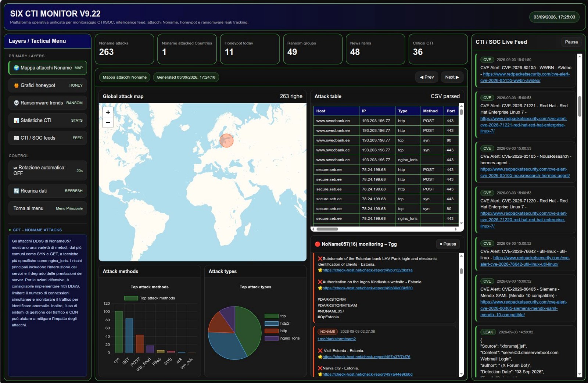Open the CVE-2026-85155 wwbn-avideo link
Viewport: 588px width, 383px height.
pyautogui.click(x=526, y=77)
